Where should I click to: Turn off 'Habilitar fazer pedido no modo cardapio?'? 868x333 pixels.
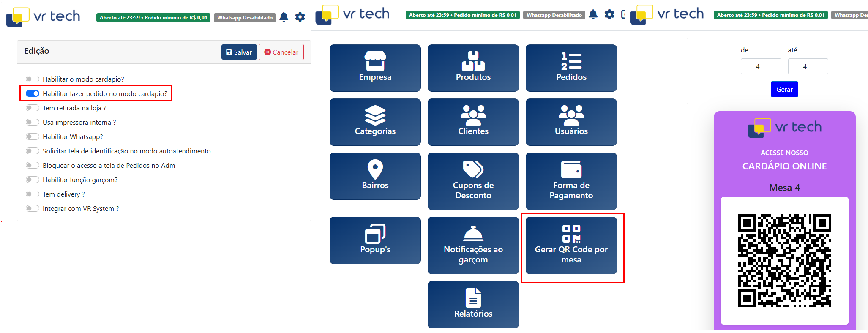(33, 93)
